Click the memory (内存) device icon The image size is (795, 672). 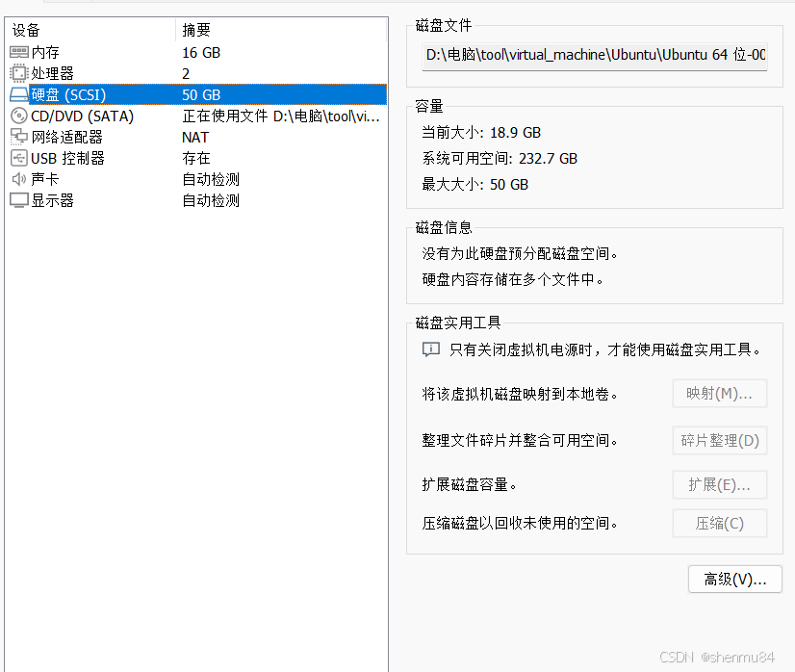coord(18,53)
